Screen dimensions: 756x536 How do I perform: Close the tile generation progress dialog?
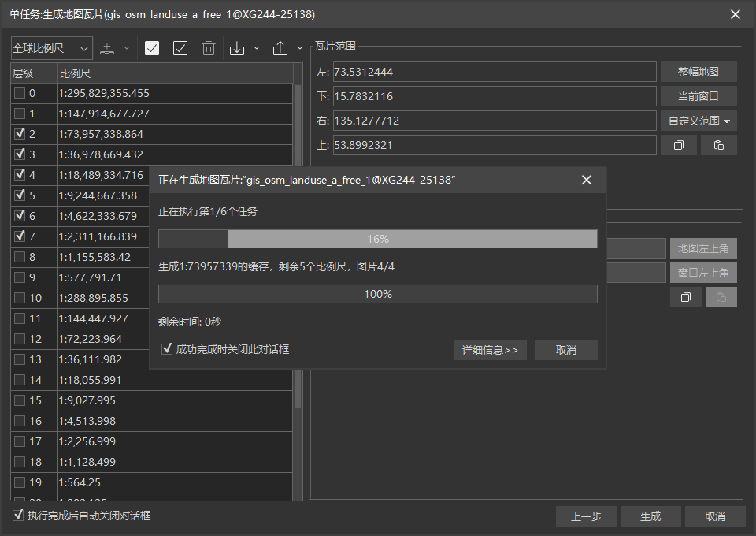click(x=586, y=180)
